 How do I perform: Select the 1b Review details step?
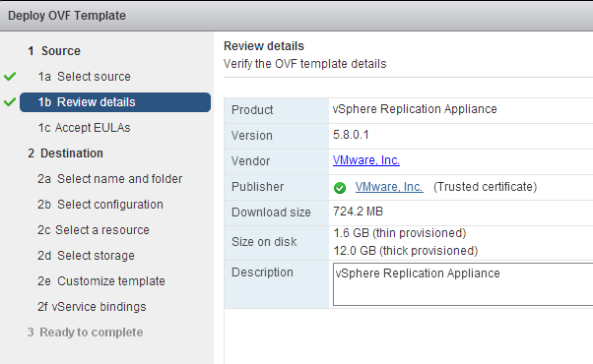point(115,102)
